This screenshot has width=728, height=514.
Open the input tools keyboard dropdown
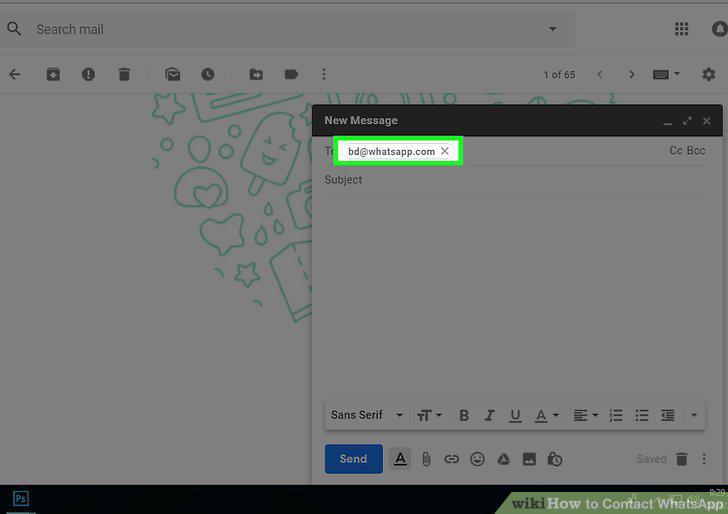[666, 74]
